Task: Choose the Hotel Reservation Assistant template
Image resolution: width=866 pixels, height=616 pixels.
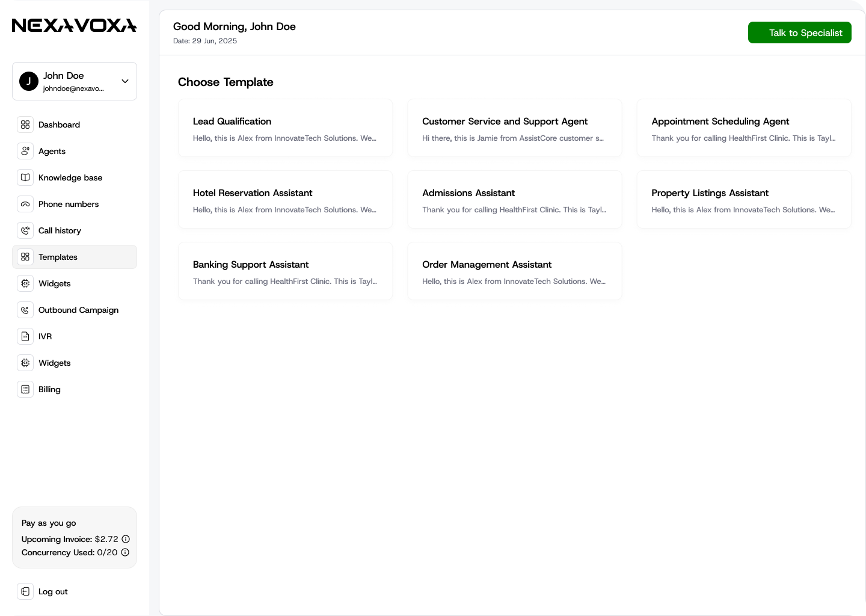Action: tap(285, 200)
